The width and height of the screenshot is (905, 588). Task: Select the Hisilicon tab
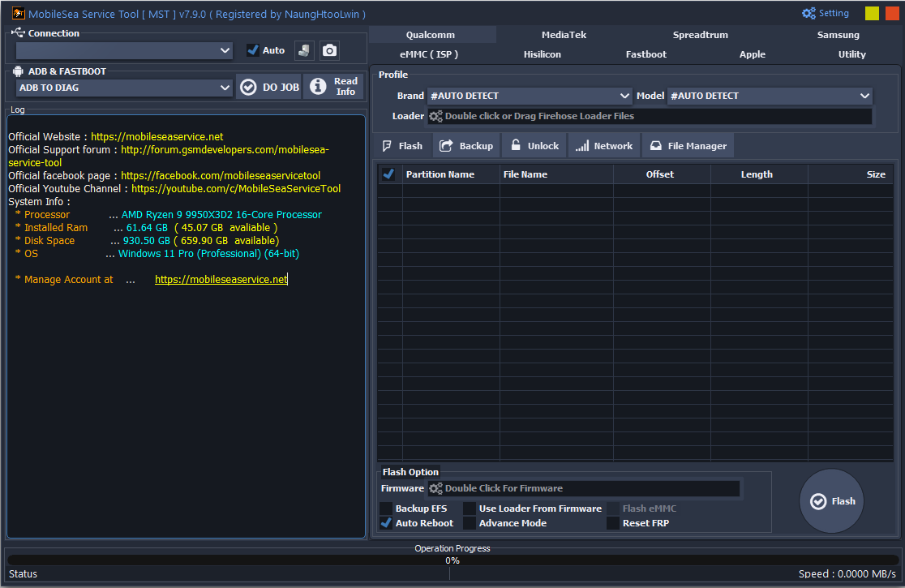[542, 54]
